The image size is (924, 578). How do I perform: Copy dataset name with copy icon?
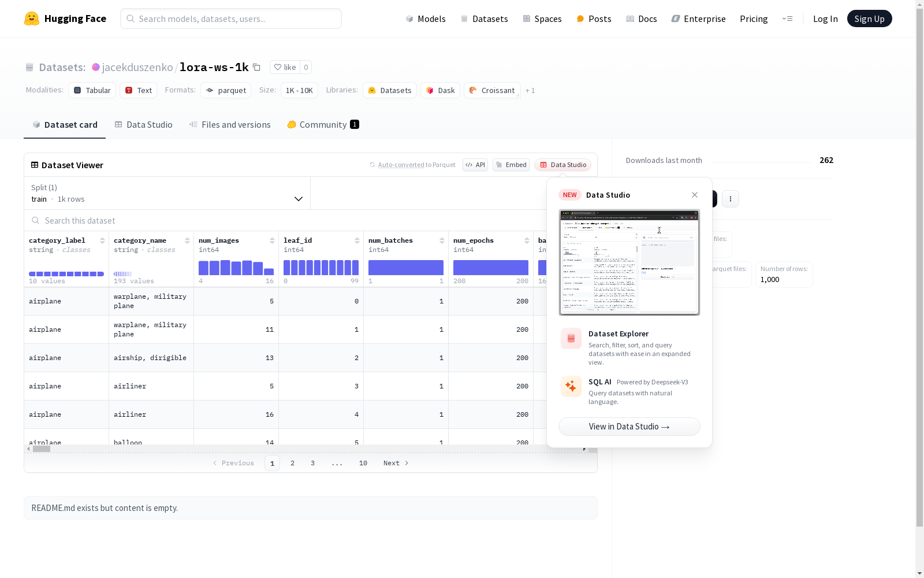[257, 67]
